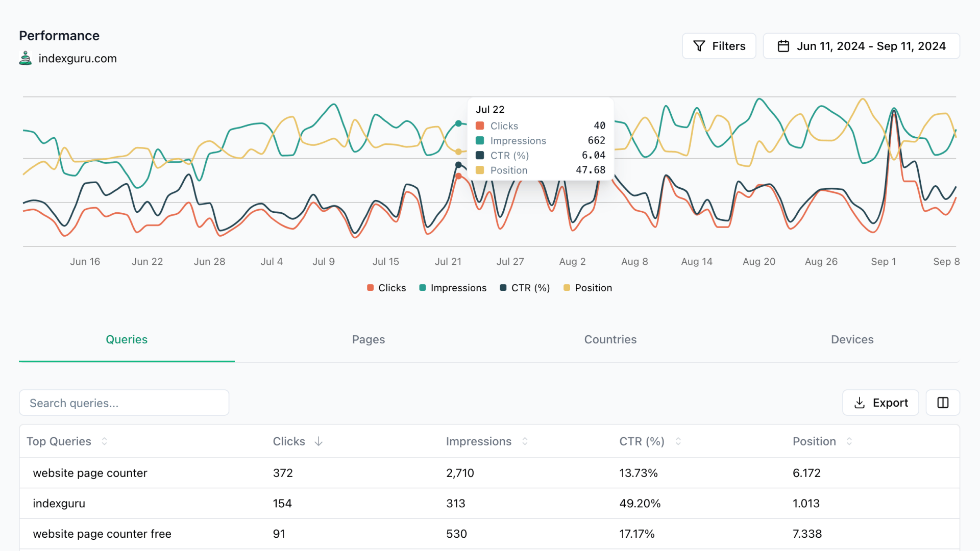Open the column layout toggle icon
980x551 pixels.
point(943,403)
